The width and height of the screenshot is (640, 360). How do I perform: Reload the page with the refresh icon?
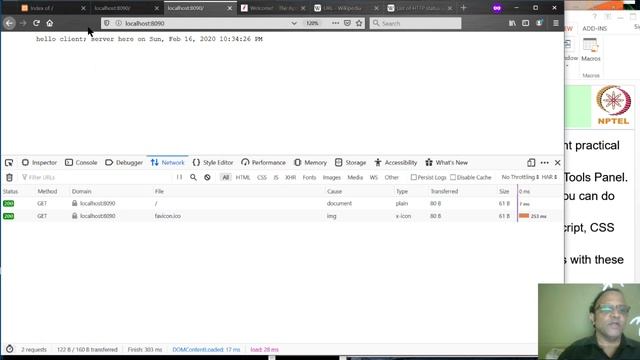(x=36, y=23)
